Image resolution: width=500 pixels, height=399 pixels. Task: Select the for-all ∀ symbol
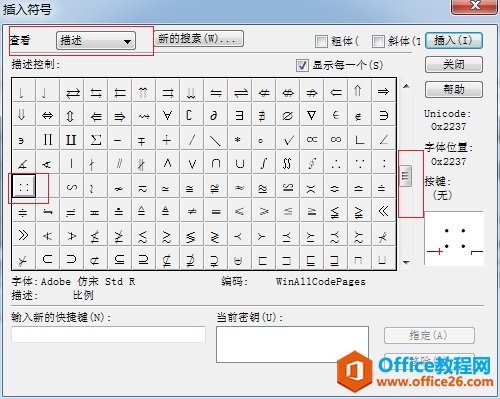pos(168,116)
